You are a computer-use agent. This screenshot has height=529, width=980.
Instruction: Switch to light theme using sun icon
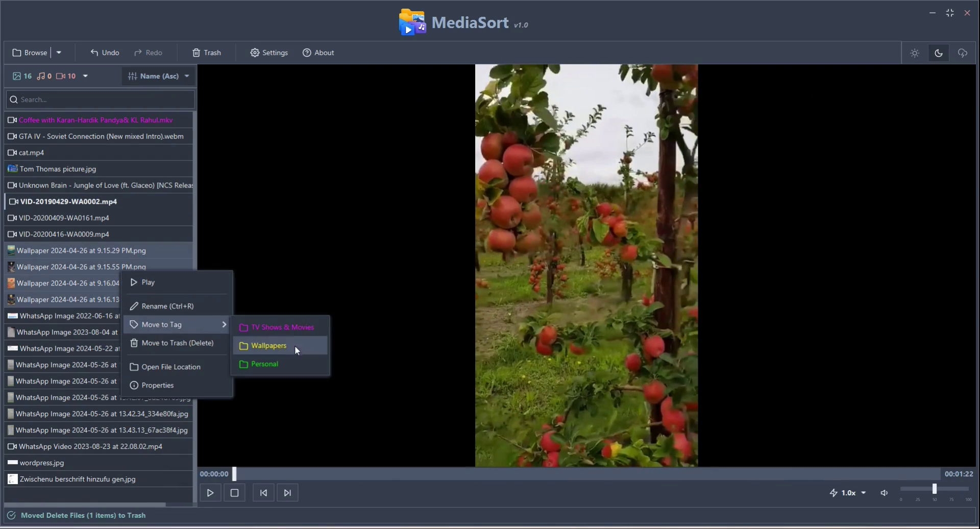tap(914, 53)
